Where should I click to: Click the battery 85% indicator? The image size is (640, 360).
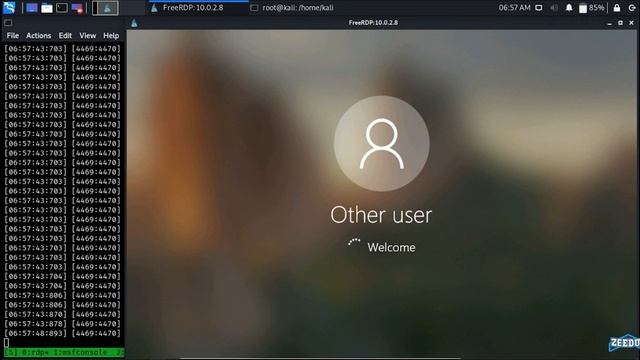(x=591, y=8)
